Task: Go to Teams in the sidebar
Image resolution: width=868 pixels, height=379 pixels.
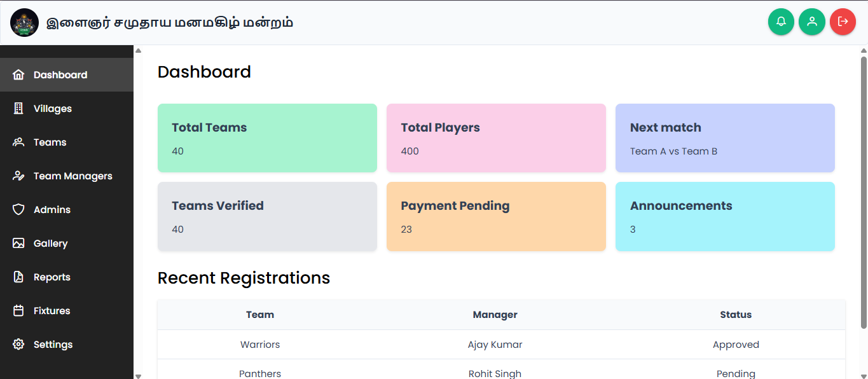Action: (50, 142)
